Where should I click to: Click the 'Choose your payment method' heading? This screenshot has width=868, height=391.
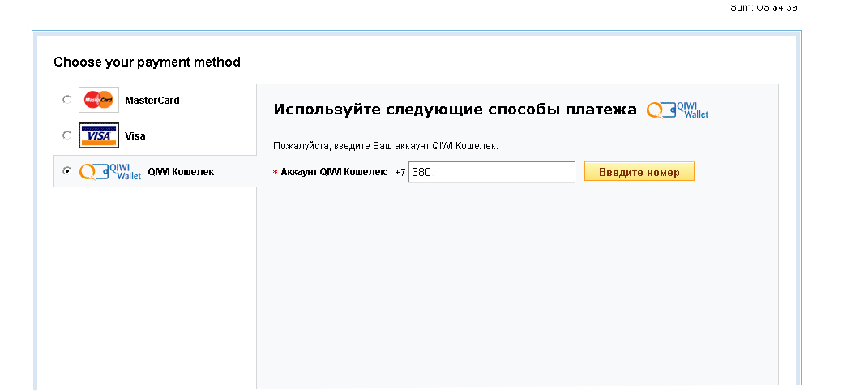coord(148,62)
